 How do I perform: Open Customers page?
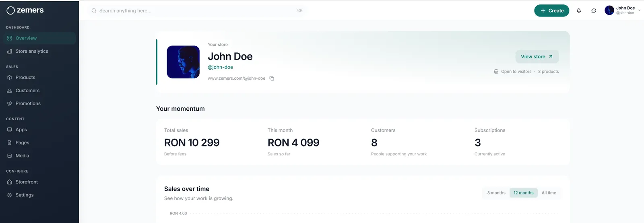click(x=39, y=91)
